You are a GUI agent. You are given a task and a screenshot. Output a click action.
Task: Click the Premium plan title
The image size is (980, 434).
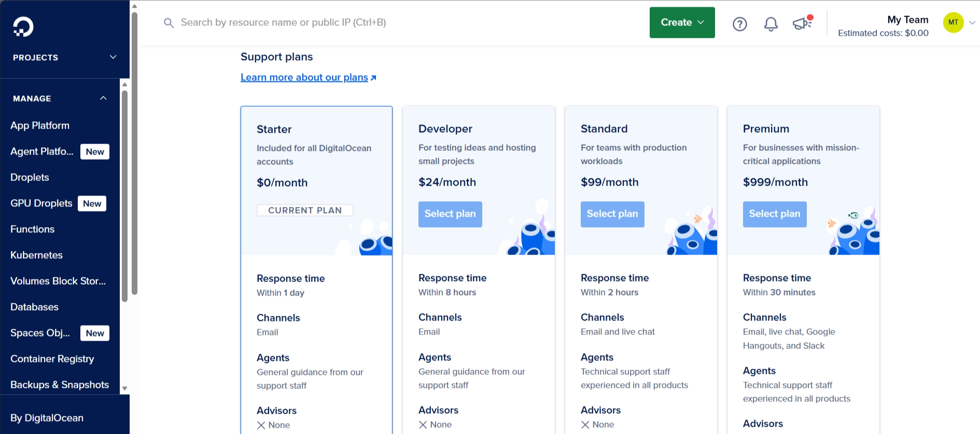click(x=766, y=129)
